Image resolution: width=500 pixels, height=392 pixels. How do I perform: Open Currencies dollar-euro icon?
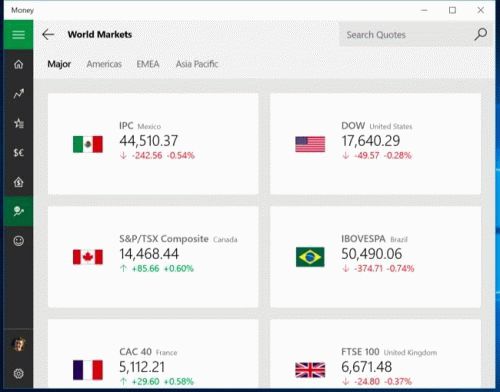tap(18, 153)
